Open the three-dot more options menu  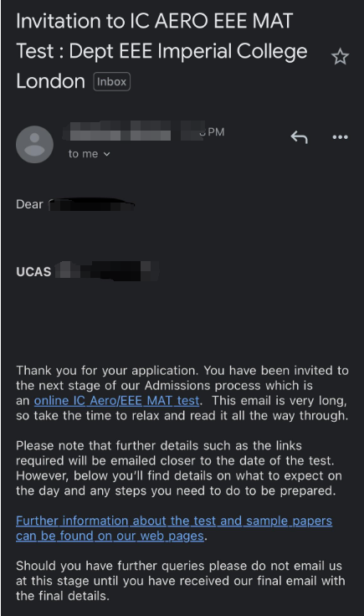coord(340,137)
